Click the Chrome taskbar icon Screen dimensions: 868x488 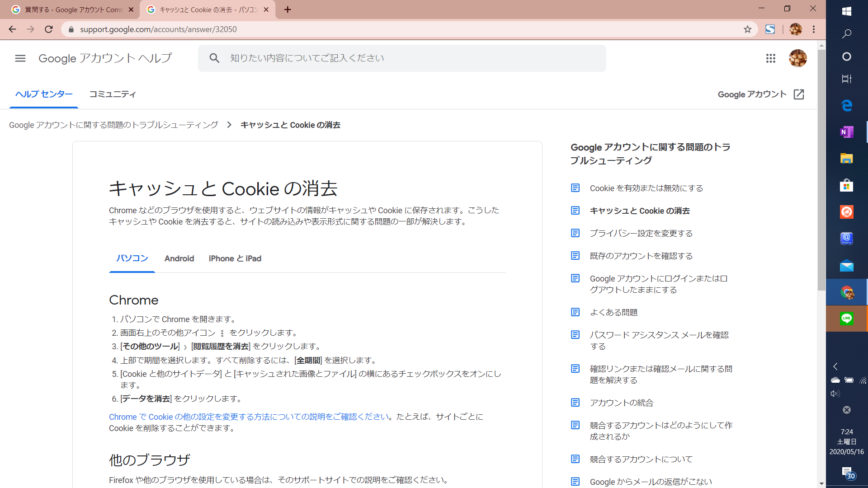[x=847, y=292]
